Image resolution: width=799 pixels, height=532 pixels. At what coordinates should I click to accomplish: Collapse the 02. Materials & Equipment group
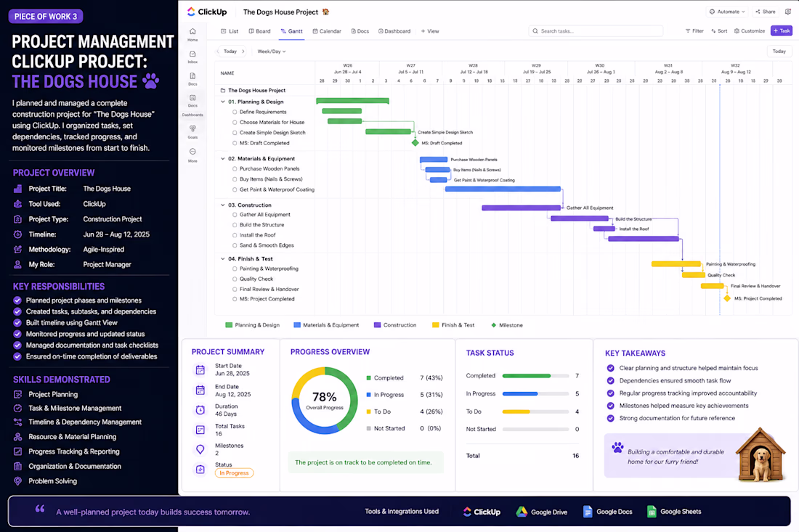[223, 159]
